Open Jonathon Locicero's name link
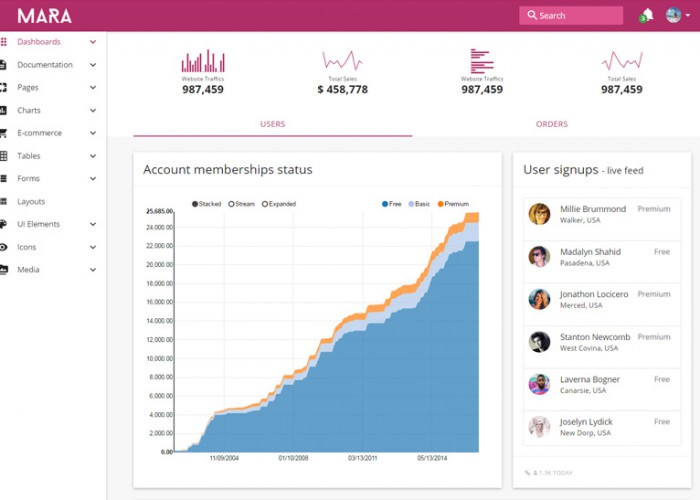Screen dimensions: 700x500 [594, 294]
